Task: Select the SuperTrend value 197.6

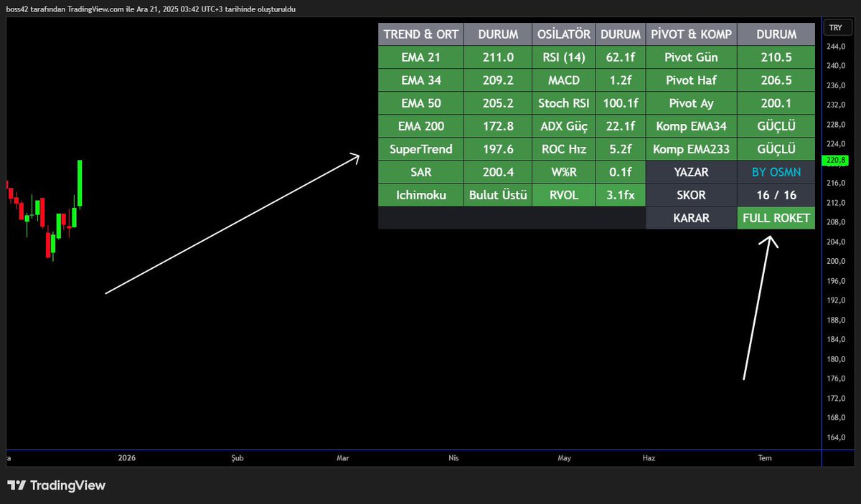Action: tap(498, 149)
